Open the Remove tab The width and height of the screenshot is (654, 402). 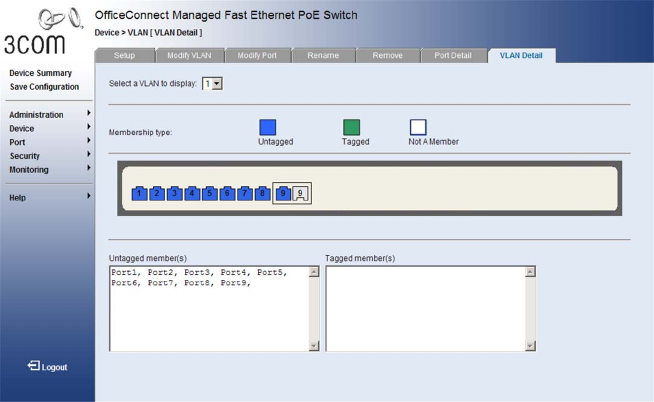(x=387, y=55)
